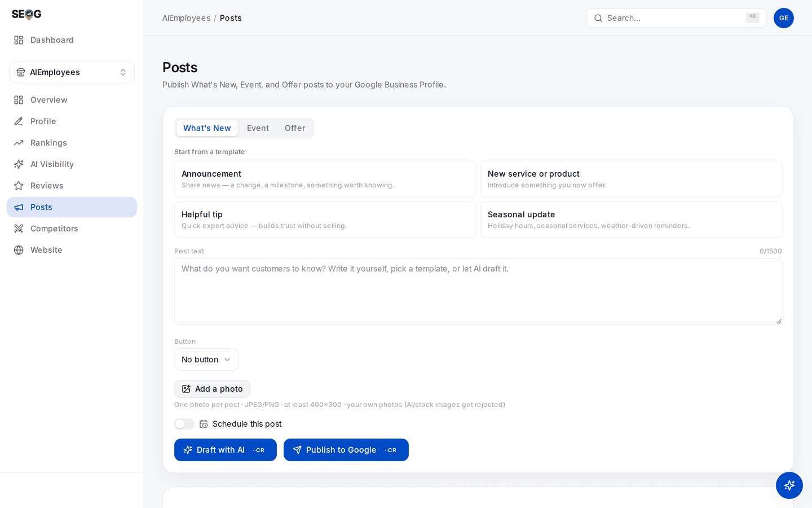The width and height of the screenshot is (812, 508).
Task: Go to Dashboard in sidebar
Action: tap(72, 40)
